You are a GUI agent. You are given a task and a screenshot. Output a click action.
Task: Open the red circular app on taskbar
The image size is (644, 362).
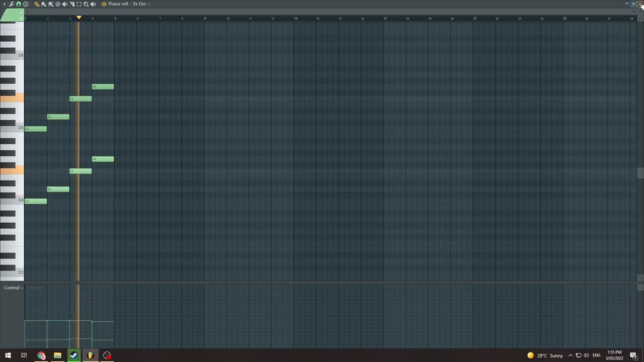tap(107, 355)
